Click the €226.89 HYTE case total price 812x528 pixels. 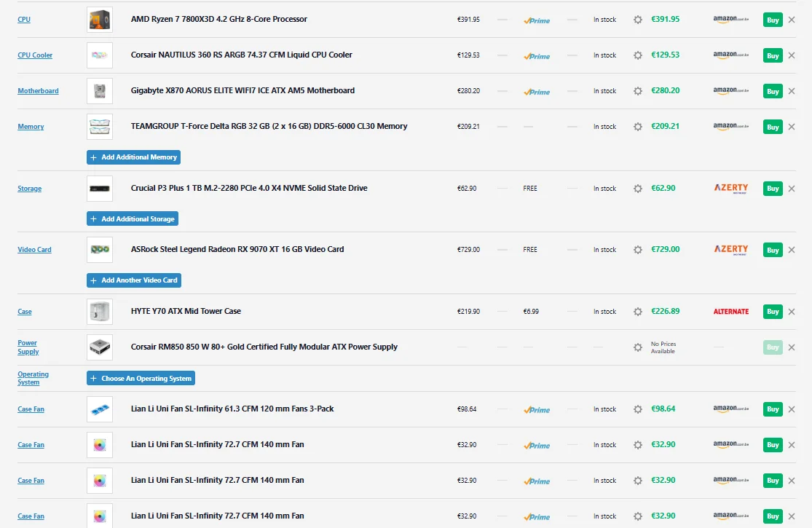click(x=665, y=311)
